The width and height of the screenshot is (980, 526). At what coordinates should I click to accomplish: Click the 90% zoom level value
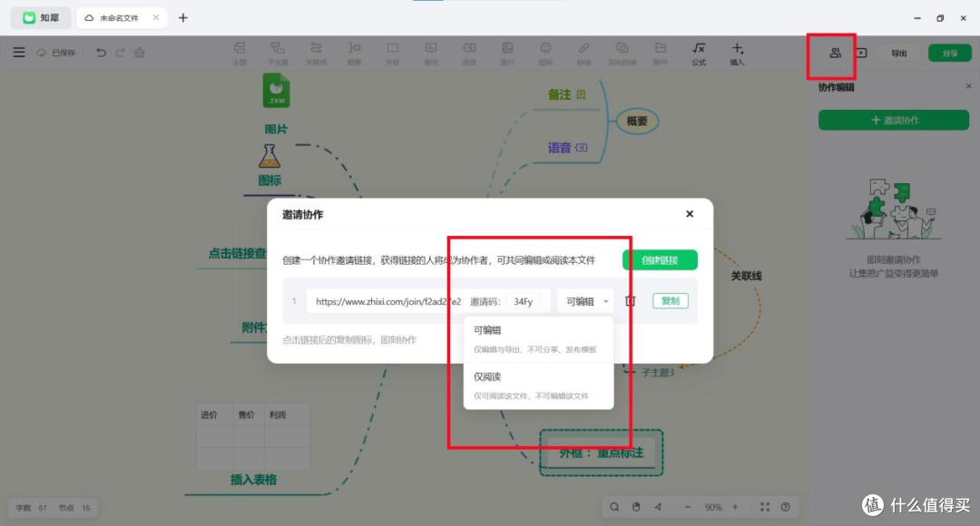713,507
